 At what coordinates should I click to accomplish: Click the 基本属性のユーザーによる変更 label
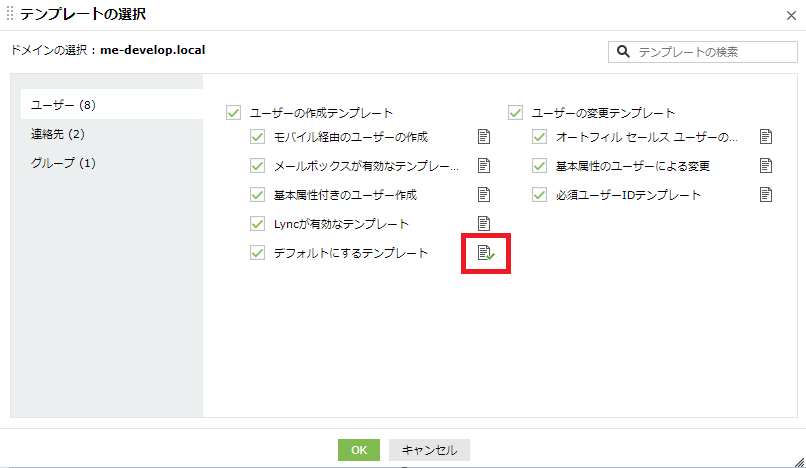pyautogui.click(x=633, y=166)
